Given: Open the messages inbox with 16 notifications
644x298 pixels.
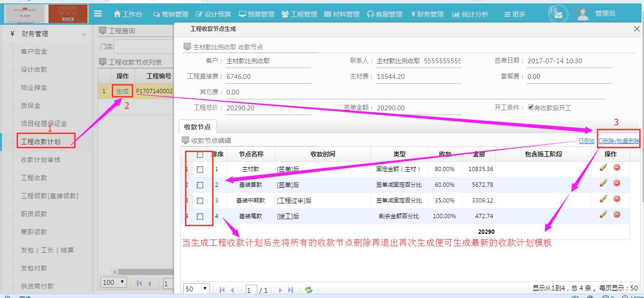Looking at the screenshot, I should (556, 13).
